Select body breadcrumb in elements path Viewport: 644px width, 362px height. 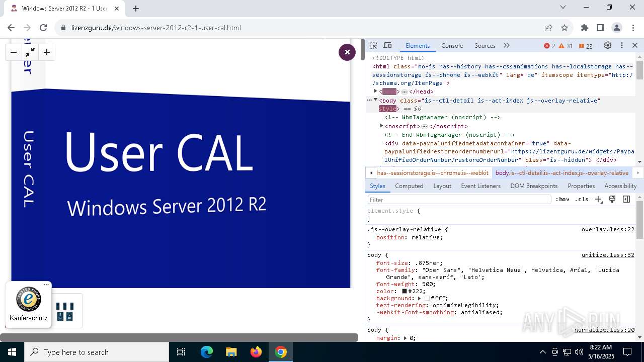coord(562,173)
